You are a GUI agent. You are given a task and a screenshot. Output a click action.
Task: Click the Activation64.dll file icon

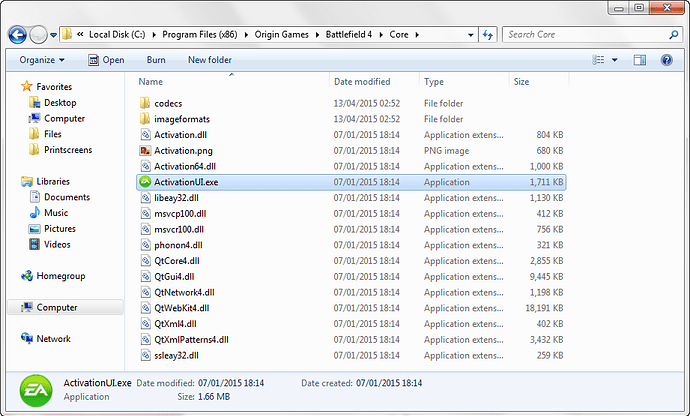tap(145, 166)
